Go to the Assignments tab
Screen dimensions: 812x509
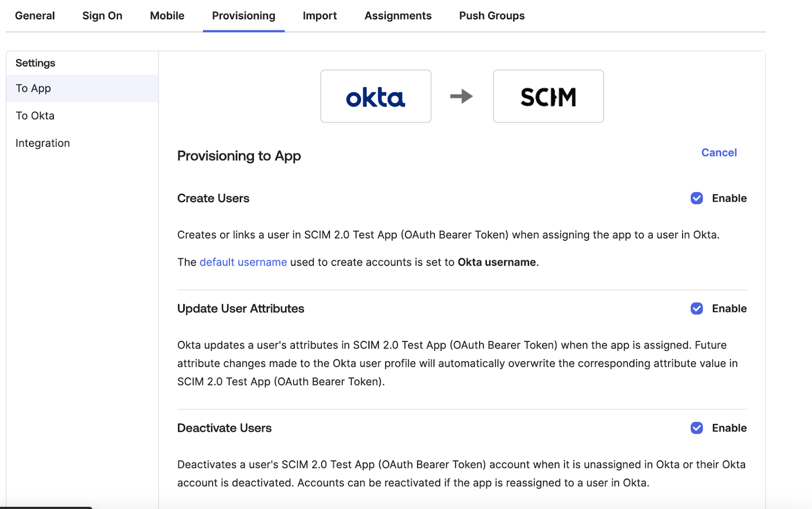pos(397,15)
